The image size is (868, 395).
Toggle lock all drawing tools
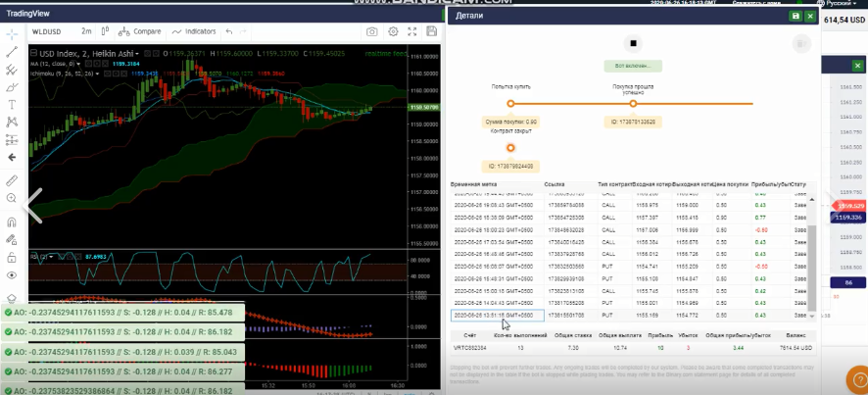[12, 257]
